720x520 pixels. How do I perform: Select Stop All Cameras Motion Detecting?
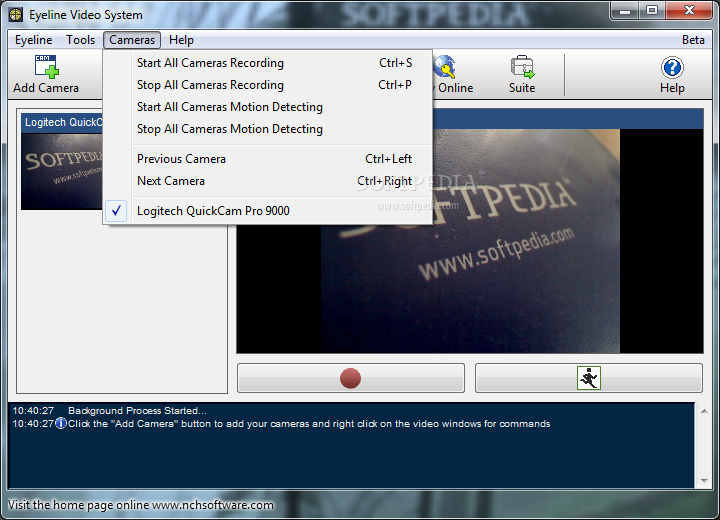point(268,129)
